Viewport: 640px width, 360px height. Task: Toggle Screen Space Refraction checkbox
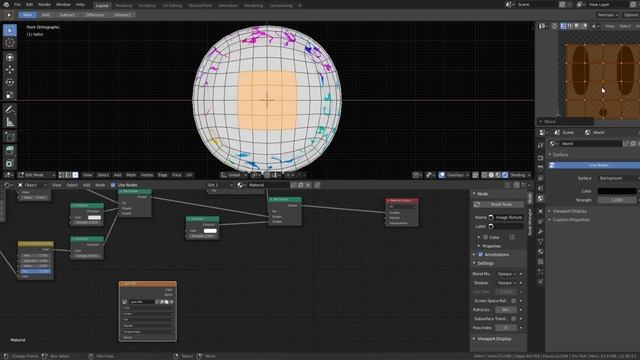[x=513, y=301]
